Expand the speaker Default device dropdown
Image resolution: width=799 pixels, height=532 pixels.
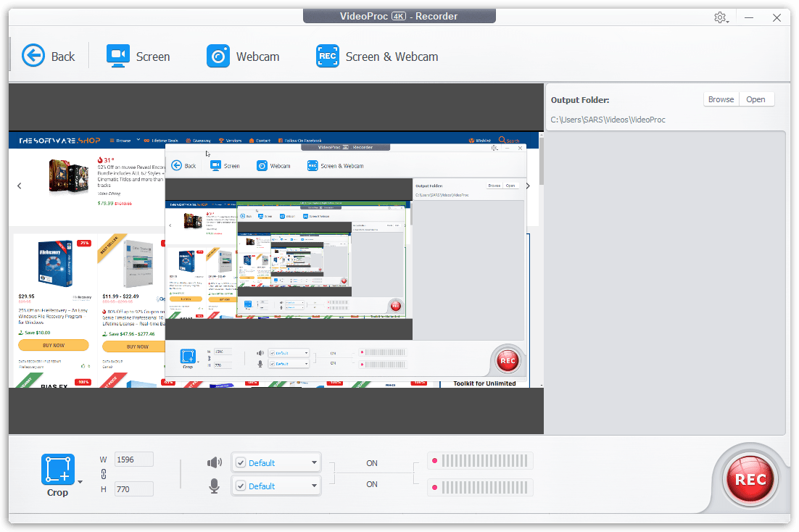[x=314, y=462]
